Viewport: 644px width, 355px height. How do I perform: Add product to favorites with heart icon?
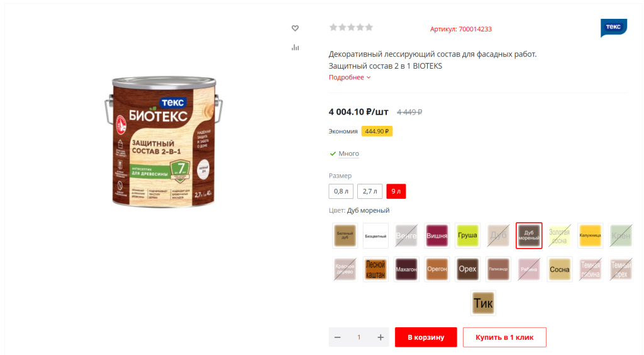[x=295, y=28]
